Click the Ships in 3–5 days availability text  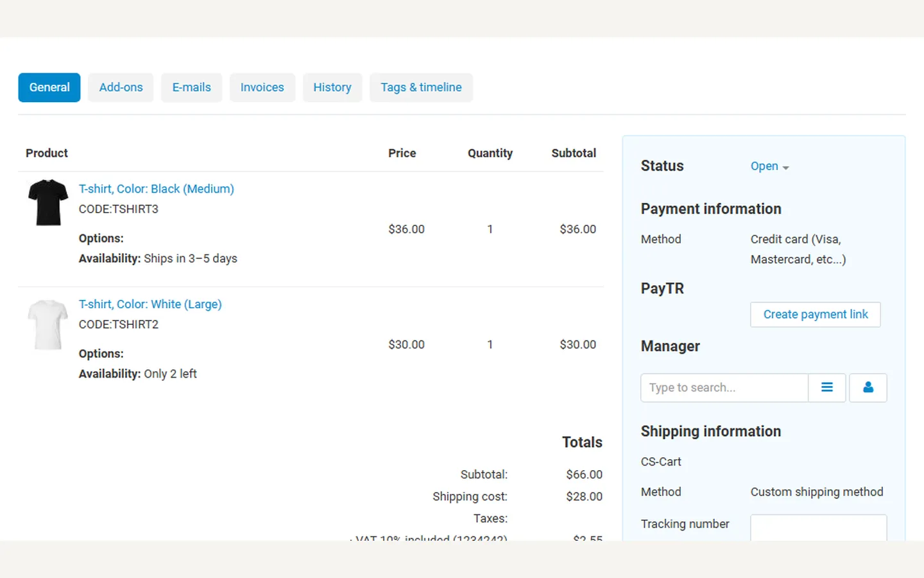(191, 259)
